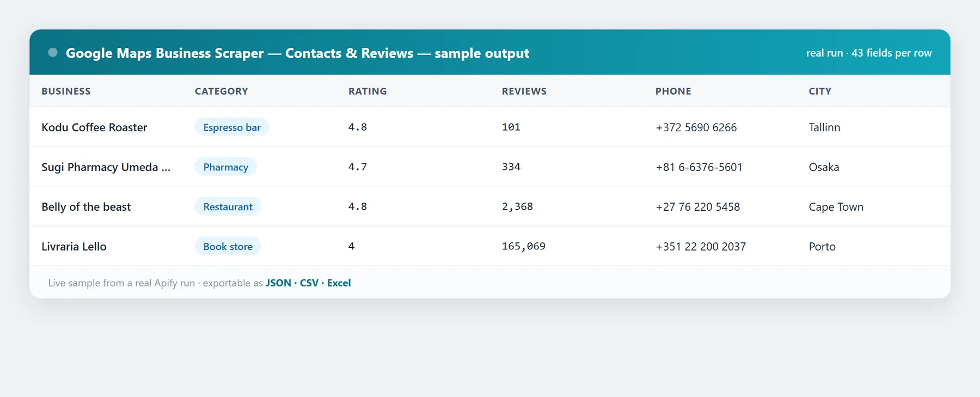The height and width of the screenshot is (397, 980).
Task: Click the JSON export format in footer
Action: (x=278, y=283)
